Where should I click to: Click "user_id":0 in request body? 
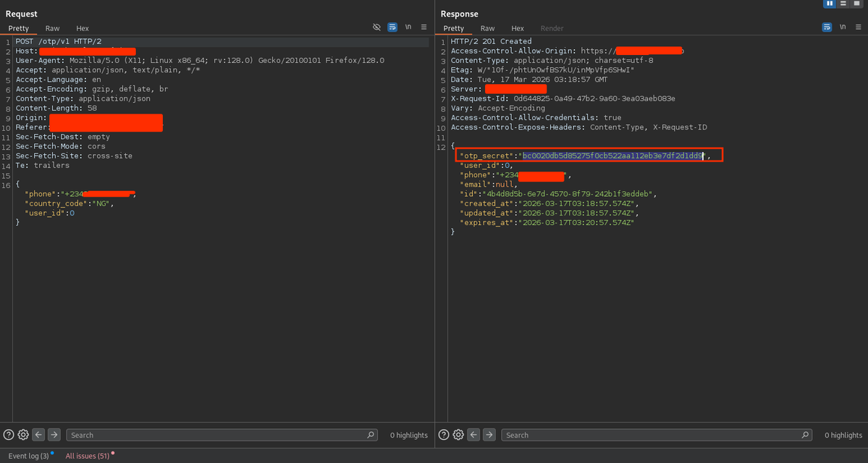pos(49,213)
